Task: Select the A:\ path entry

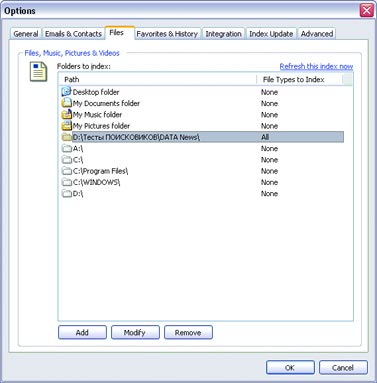Action: [78, 148]
